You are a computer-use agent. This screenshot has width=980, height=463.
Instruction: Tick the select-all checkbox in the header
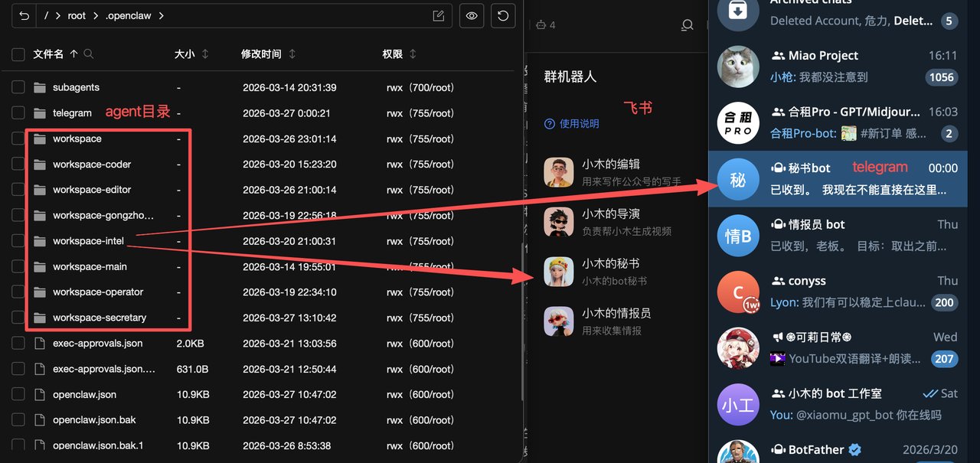click(x=18, y=54)
